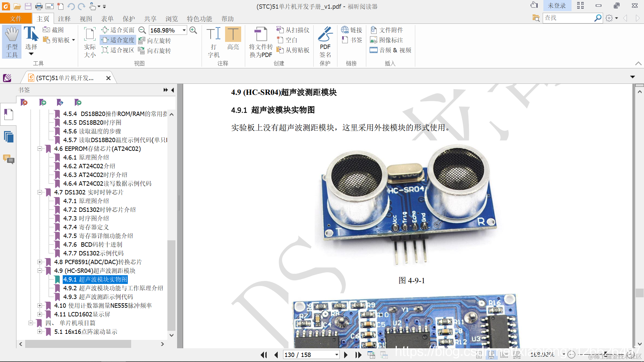Rotate view left
This screenshot has height=362, width=644.
pos(155,41)
